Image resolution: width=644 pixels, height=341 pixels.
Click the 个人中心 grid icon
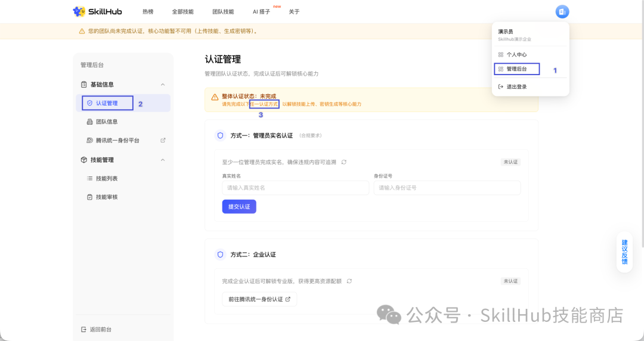pos(501,55)
